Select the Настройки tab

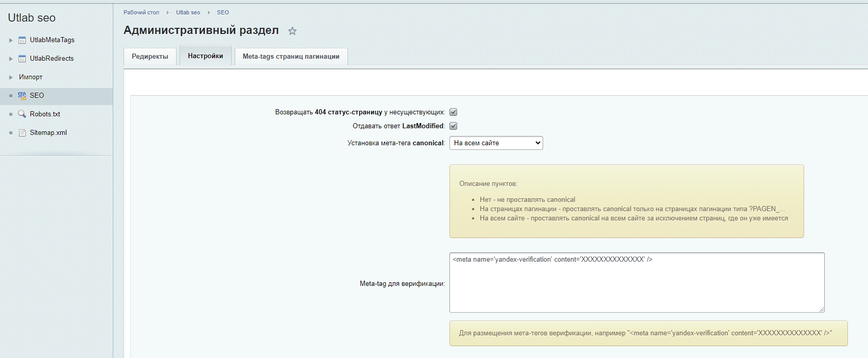click(205, 56)
